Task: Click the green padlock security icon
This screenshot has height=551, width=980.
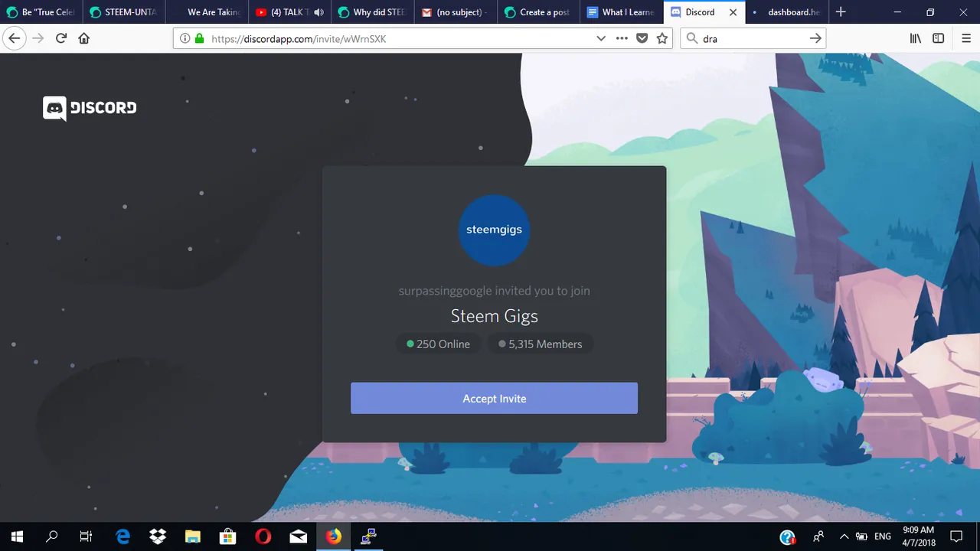Action: 200,38
